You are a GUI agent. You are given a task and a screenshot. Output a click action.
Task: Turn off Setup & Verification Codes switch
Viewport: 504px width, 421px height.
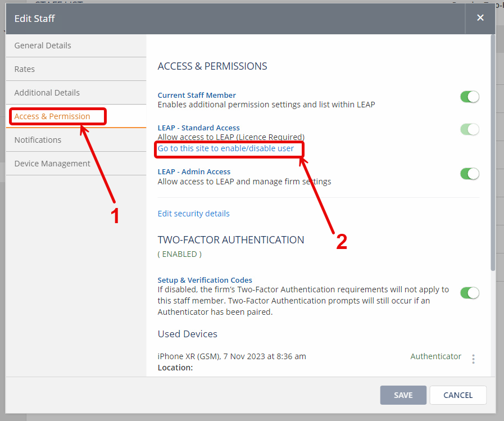click(x=469, y=293)
